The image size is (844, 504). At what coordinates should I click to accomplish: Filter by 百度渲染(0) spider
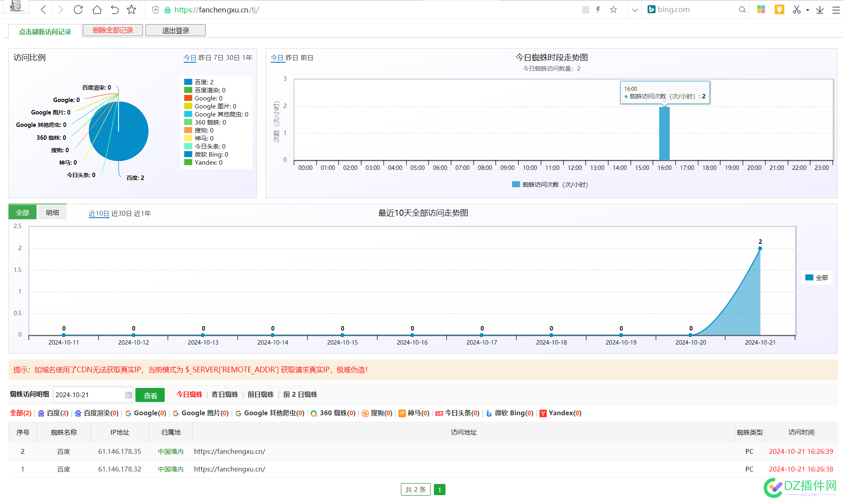click(x=96, y=413)
